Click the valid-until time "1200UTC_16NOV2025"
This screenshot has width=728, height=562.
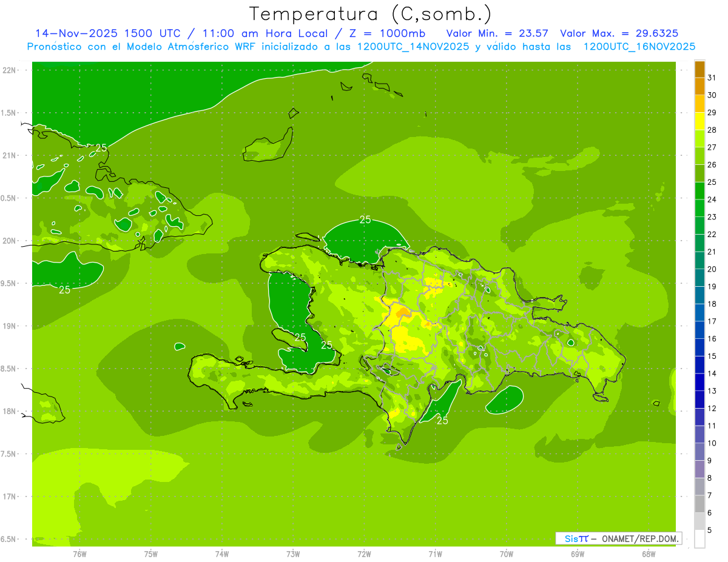639,47
